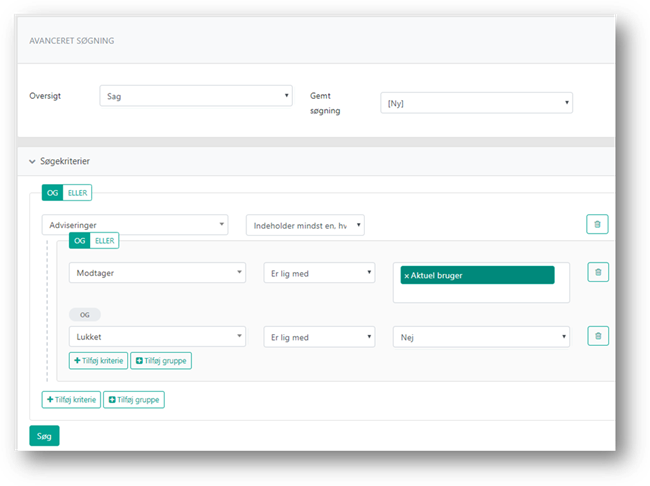Screen dimensions: 650x486
Task: Switch inner group operator to ELLER
Action: point(104,240)
